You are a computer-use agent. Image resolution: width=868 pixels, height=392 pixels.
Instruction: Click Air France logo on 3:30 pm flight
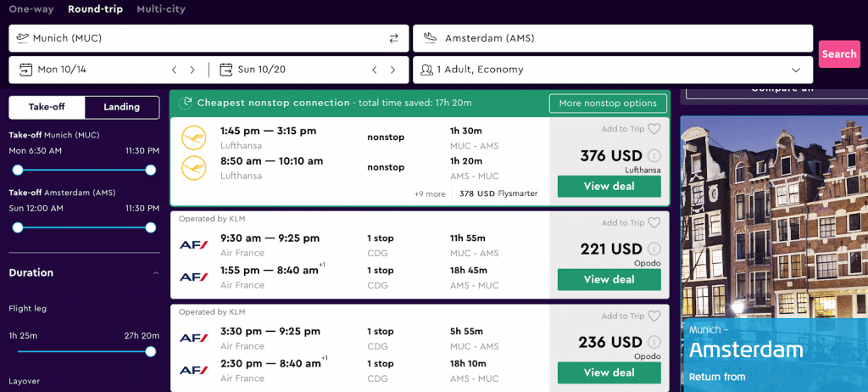click(194, 338)
